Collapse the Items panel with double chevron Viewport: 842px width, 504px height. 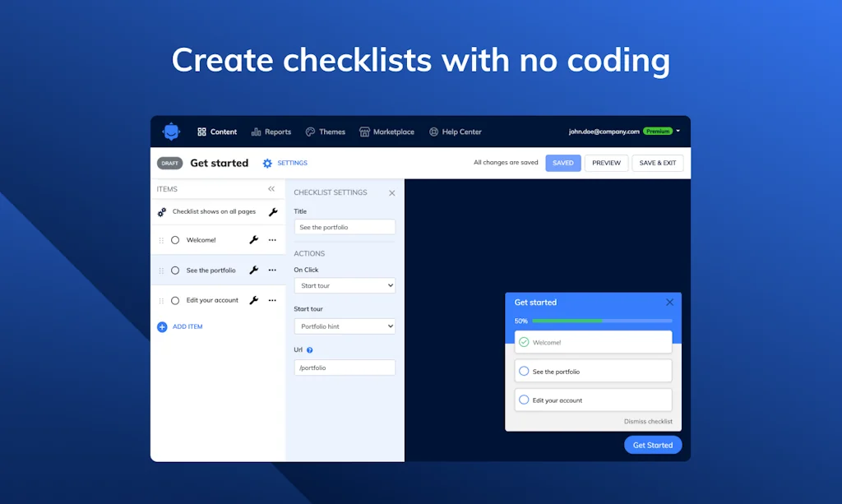pos(271,189)
